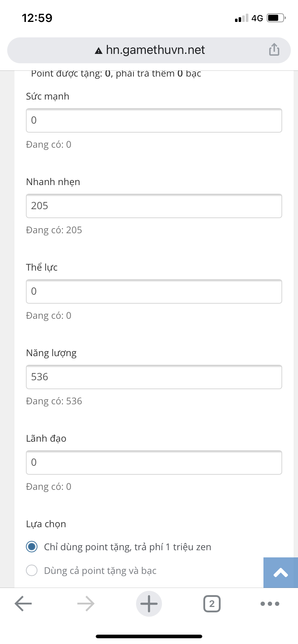Image resolution: width=298 pixels, height=644 pixels.
Task: Open a new tab with plus icon
Action: [149, 603]
